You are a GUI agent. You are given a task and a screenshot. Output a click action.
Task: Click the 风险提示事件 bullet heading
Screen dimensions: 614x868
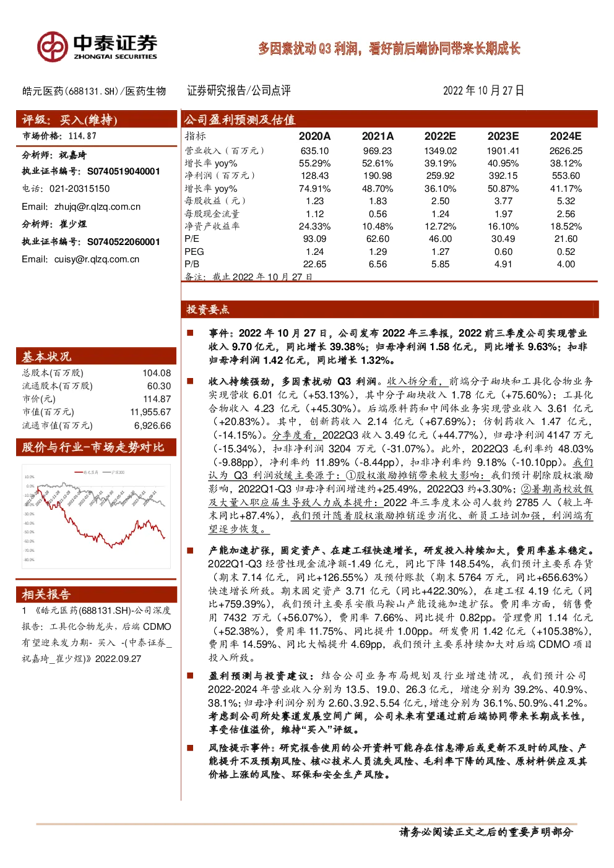pyautogui.click(x=243, y=748)
